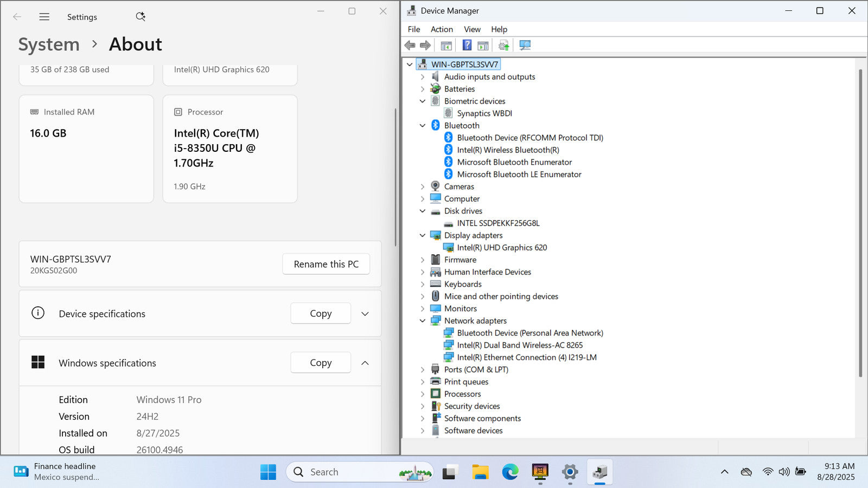Click the Installed RAM 16.0 GB card
This screenshot has width=868, height=488.
[x=86, y=149]
